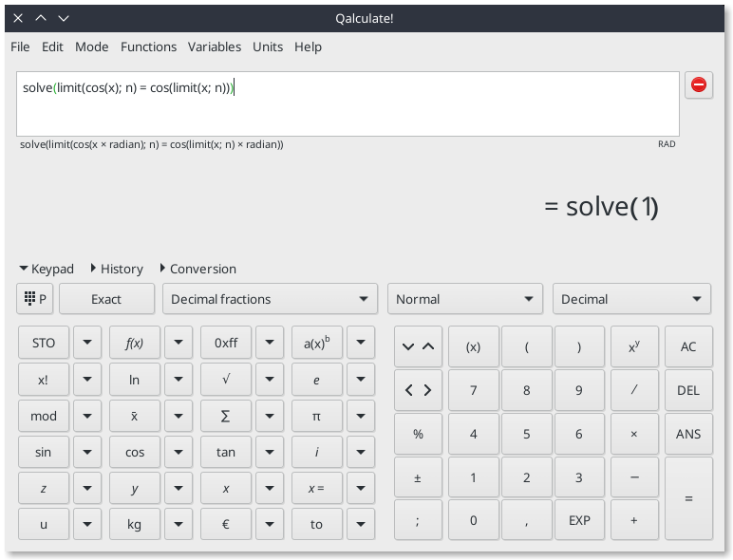
Task: Open dropdown arrow next to kg
Action: pos(179,524)
